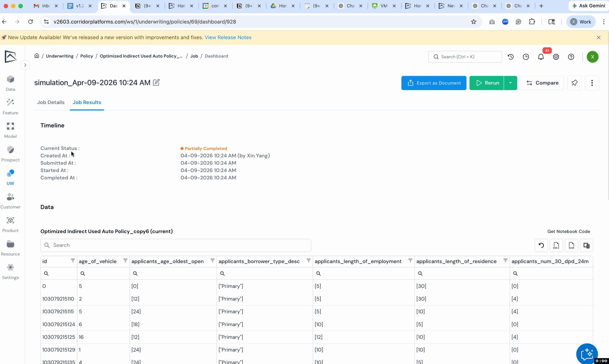Open Optimized Indirect Used Auto Policy breadcrumb
The image size is (609, 364).
141,56
